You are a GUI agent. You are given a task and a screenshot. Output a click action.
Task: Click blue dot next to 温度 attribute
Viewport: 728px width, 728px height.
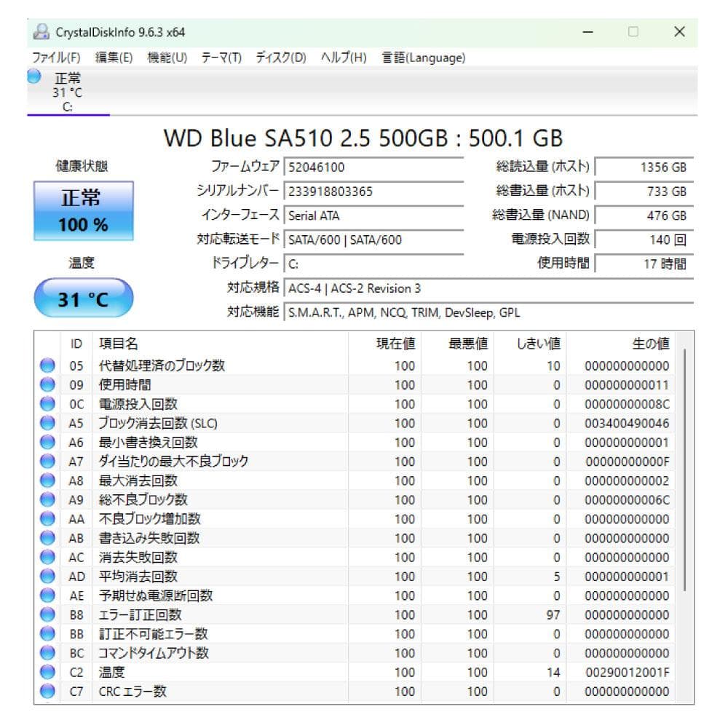(49, 673)
